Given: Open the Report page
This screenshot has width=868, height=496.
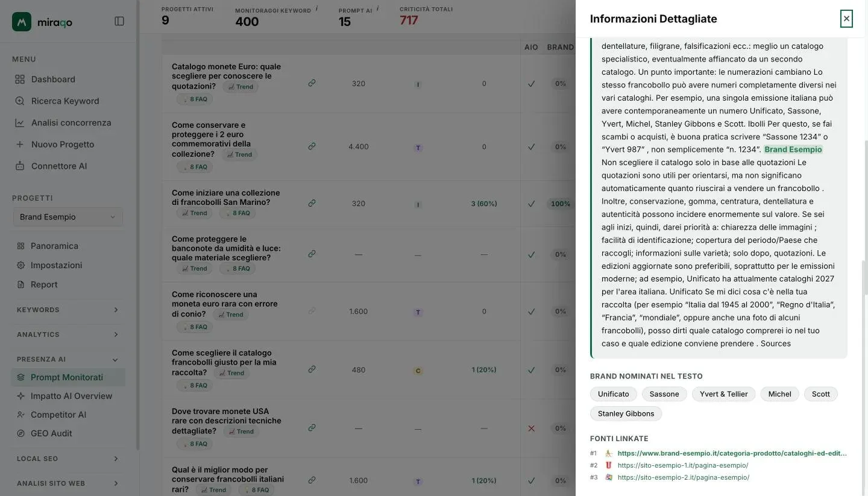Looking at the screenshot, I should [x=44, y=284].
